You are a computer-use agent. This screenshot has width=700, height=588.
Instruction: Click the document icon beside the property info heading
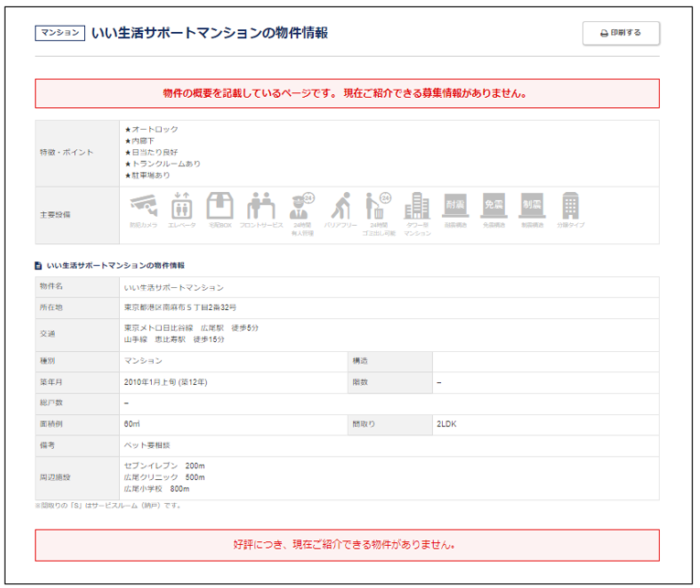pyautogui.click(x=38, y=265)
